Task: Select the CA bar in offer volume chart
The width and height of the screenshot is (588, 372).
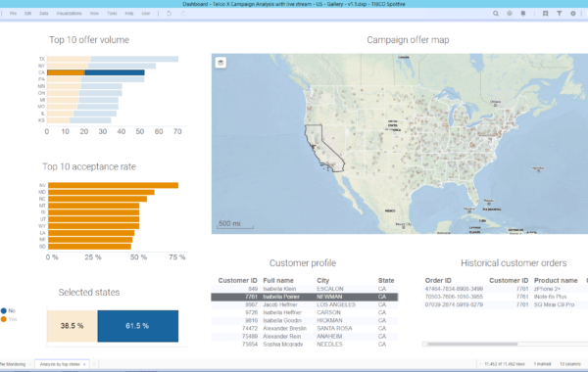Action: (x=96, y=72)
